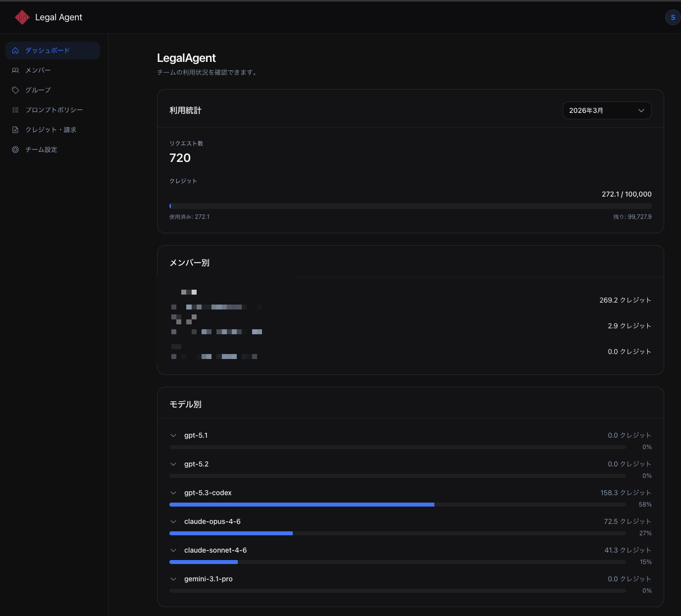
Task: Expand the gpt-5.3-codex model row
Action: click(173, 493)
